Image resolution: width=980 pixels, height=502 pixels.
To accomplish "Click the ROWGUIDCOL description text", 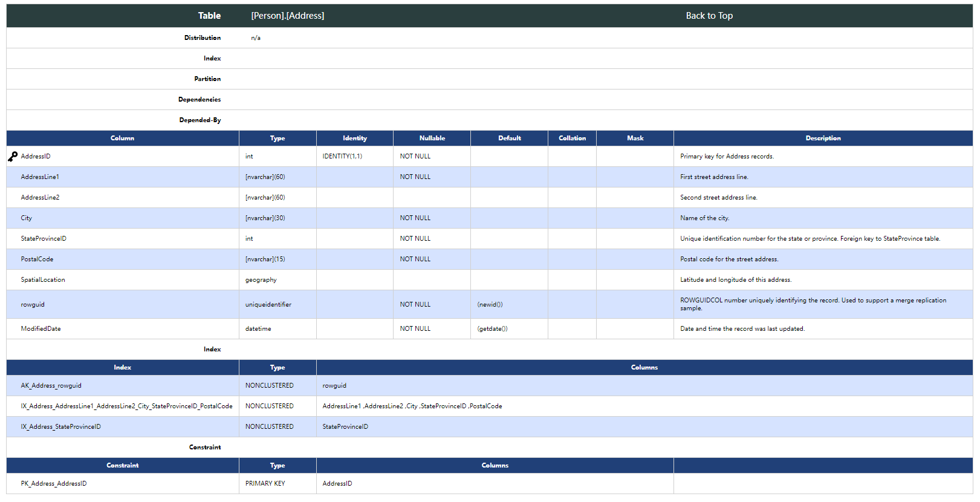I will coord(813,304).
